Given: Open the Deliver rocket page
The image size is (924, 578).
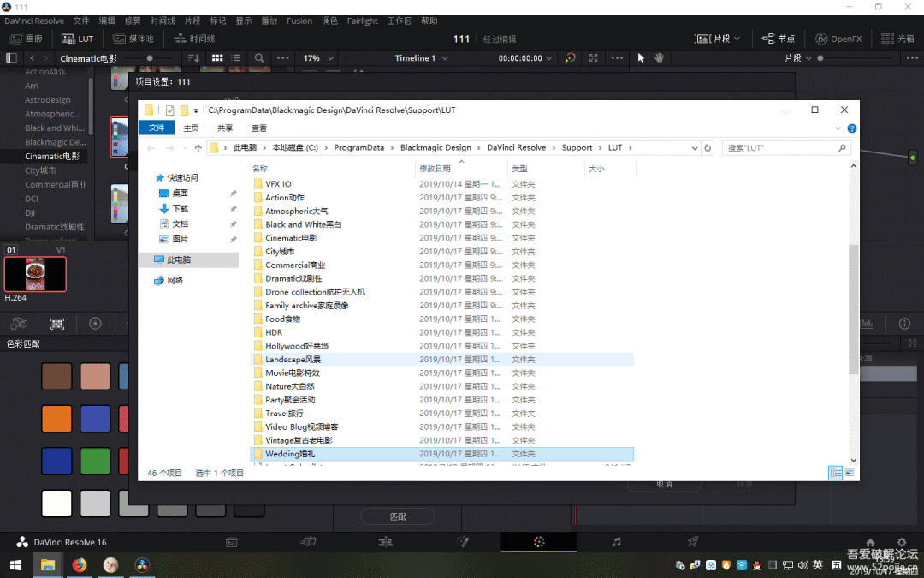Looking at the screenshot, I should point(693,542).
